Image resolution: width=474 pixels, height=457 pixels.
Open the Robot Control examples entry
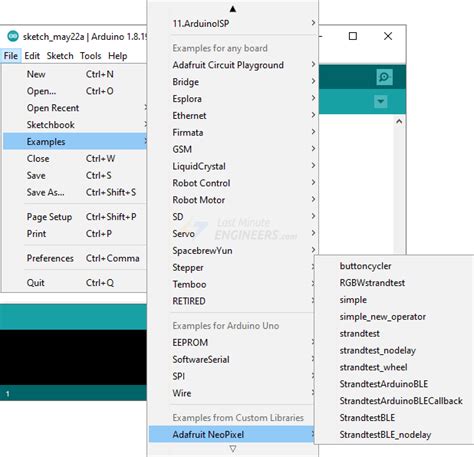pyautogui.click(x=233, y=183)
